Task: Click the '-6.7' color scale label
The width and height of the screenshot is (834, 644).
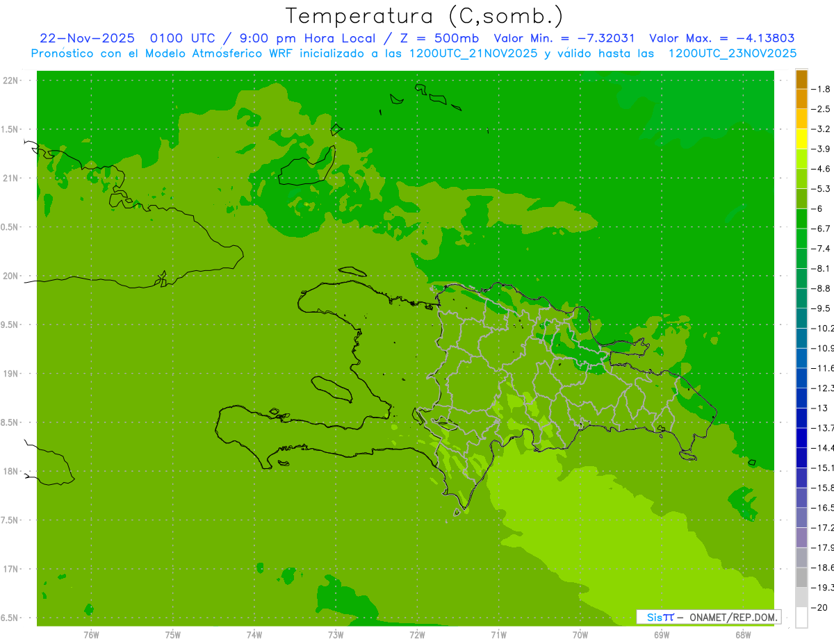Action: click(821, 229)
